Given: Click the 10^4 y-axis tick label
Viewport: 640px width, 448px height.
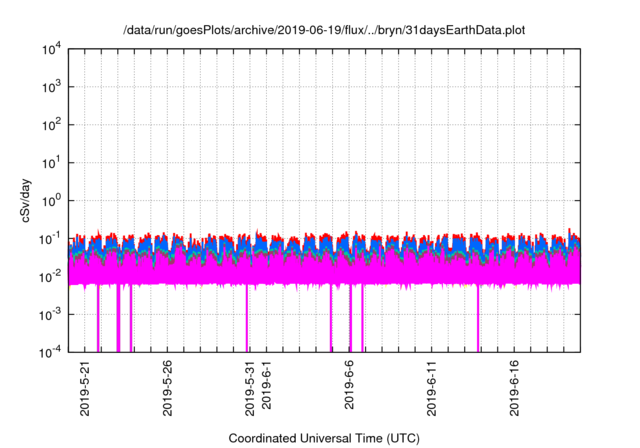Looking at the screenshot, I should pyautogui.click(x=51, y=50).
